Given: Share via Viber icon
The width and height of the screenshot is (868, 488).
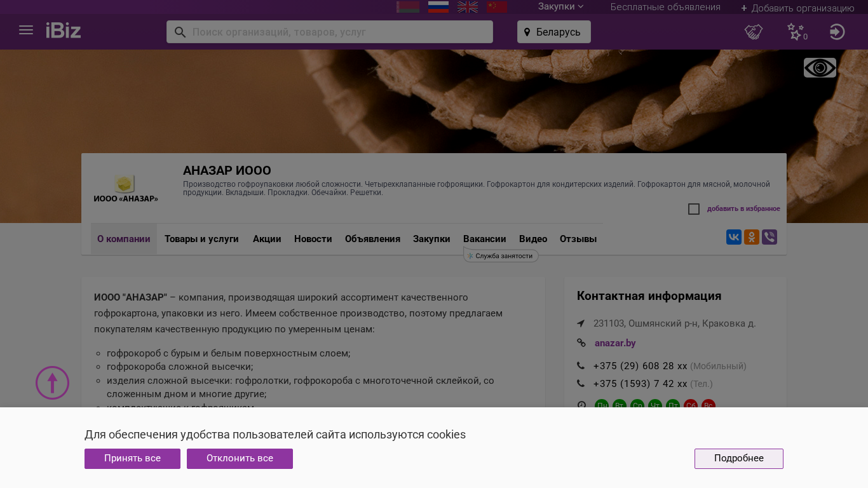Looking at the screenshot, I should pos(770,237).
